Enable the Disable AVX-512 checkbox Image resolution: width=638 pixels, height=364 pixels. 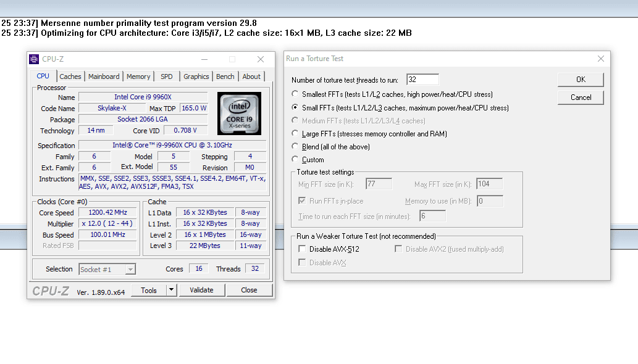pos(302,249)
